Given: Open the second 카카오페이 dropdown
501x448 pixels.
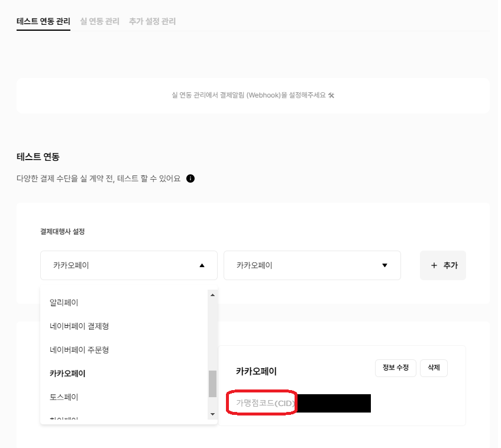Looking at the screenshot, I should 312,265.
